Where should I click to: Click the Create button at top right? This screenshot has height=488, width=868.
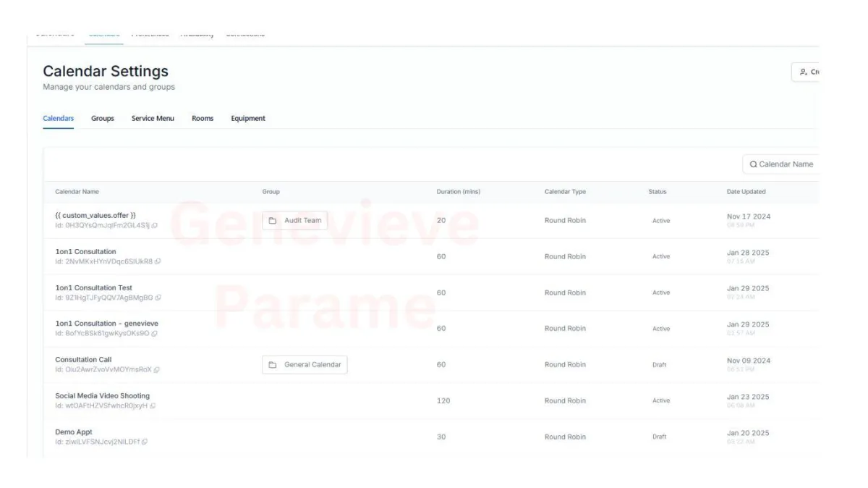[x=806, y=72]
